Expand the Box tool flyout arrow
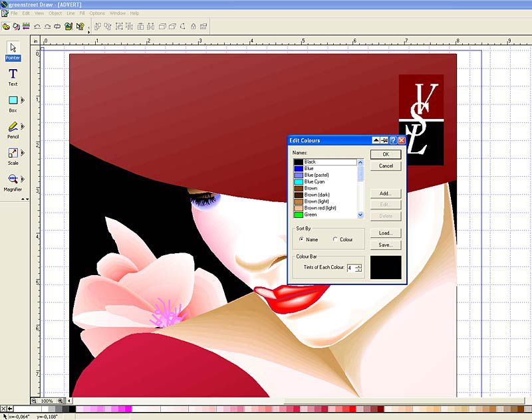 [23, 100]
